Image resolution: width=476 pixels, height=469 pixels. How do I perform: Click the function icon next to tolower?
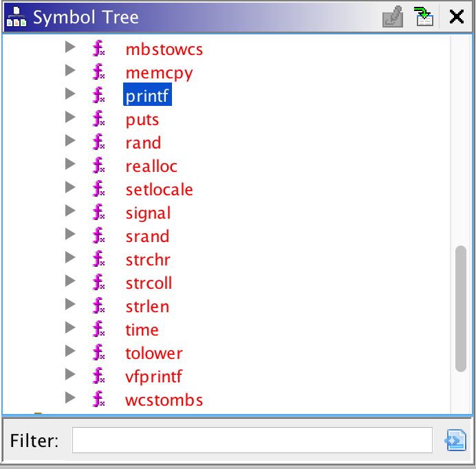point(99,353)
